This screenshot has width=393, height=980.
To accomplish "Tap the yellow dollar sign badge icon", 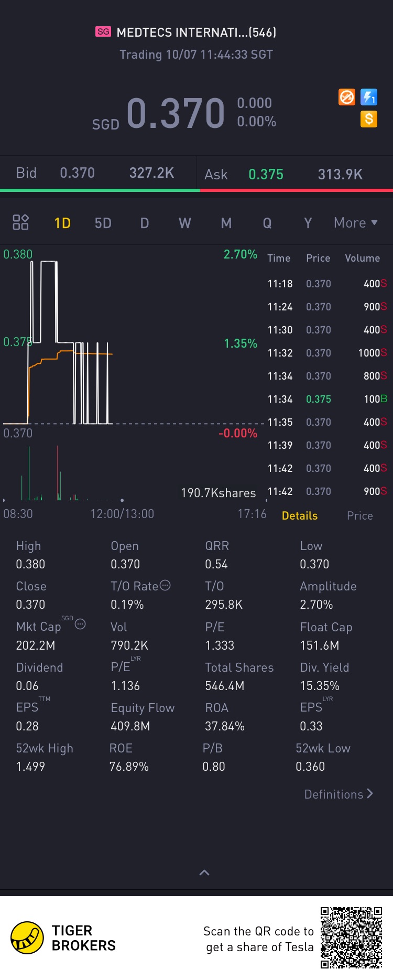I will (x=369, y=119).
